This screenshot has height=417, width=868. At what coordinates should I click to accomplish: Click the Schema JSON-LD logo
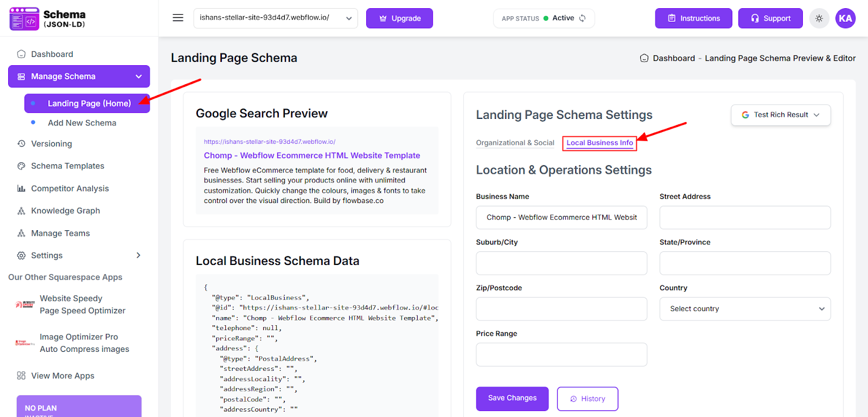coord(48,18)
